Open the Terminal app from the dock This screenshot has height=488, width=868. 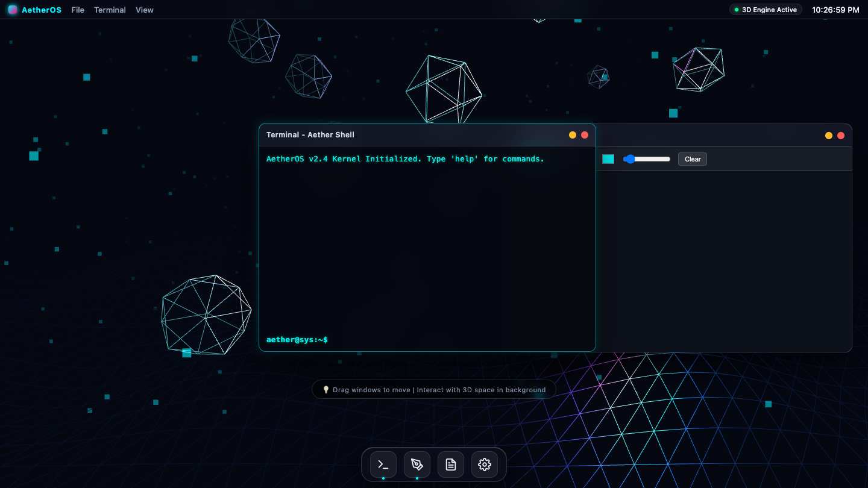pyautogui.click(x=383, y=465)
